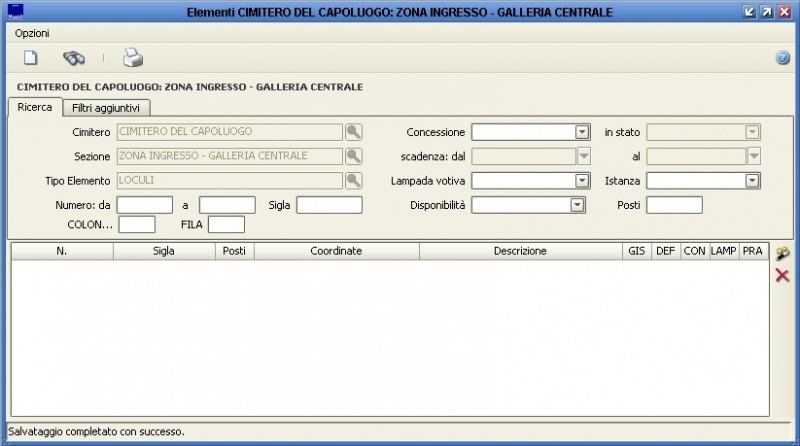Click the GIS column header

637,251
